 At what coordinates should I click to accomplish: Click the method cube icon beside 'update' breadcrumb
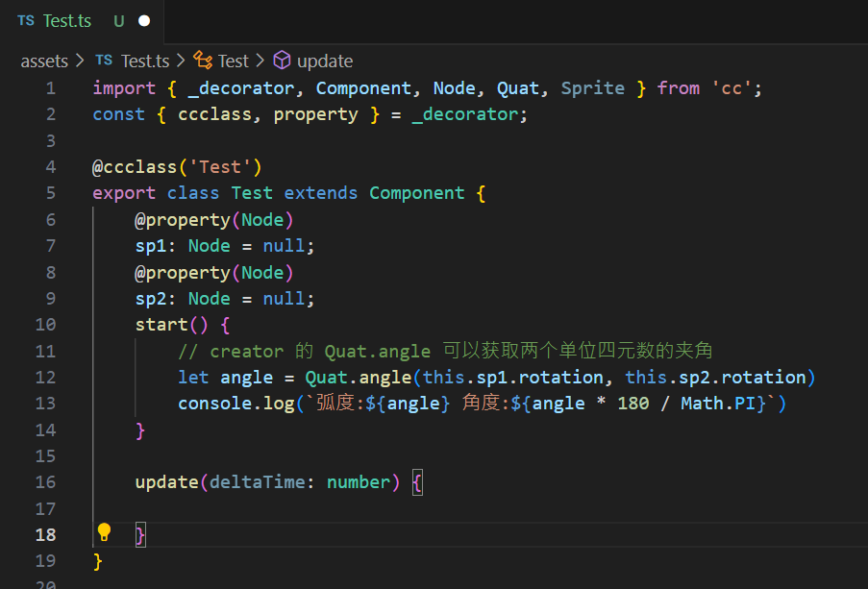click(282, 60)
